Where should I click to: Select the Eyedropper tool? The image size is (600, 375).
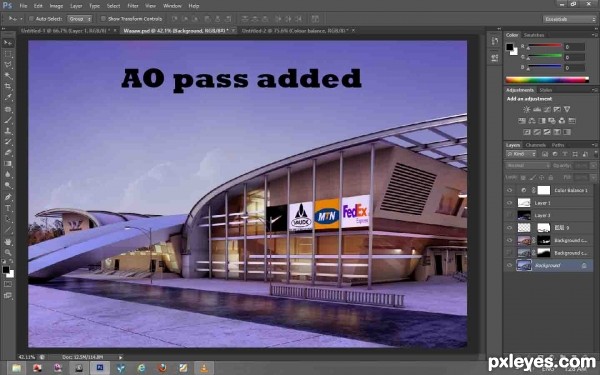click(8, 98)
